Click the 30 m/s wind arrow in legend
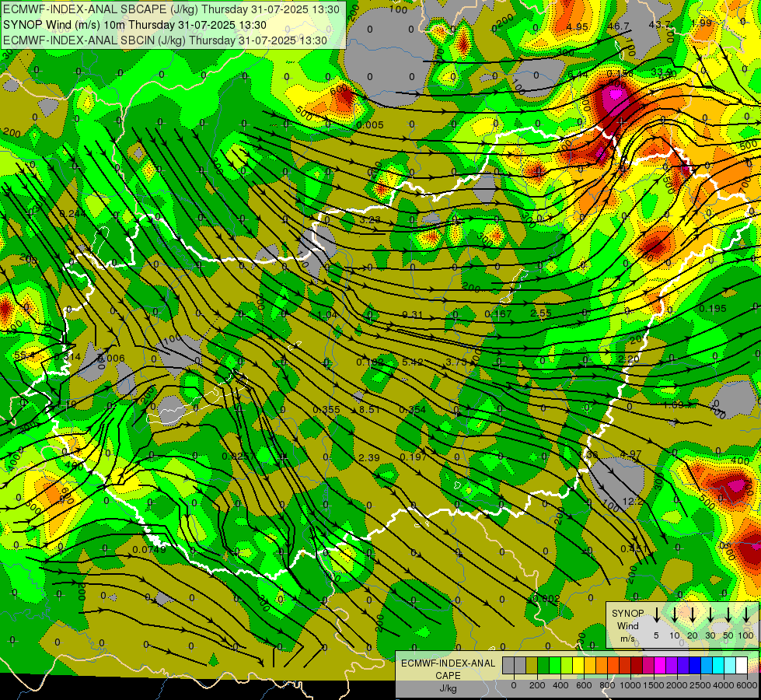The height and width of the screenshot is (700, 761). 710,614
